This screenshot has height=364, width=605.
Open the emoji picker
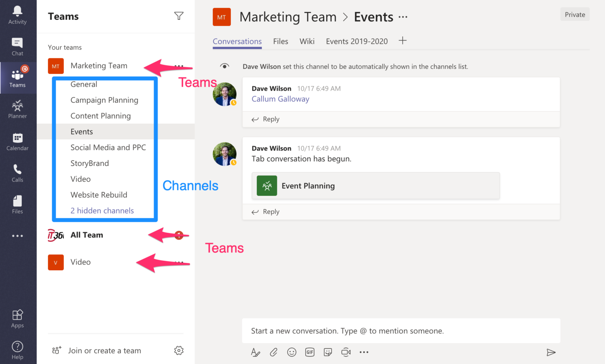point(292,352)
